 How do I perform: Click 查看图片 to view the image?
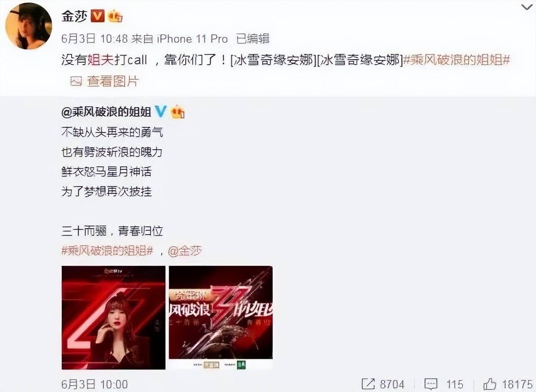coord(113,81)
